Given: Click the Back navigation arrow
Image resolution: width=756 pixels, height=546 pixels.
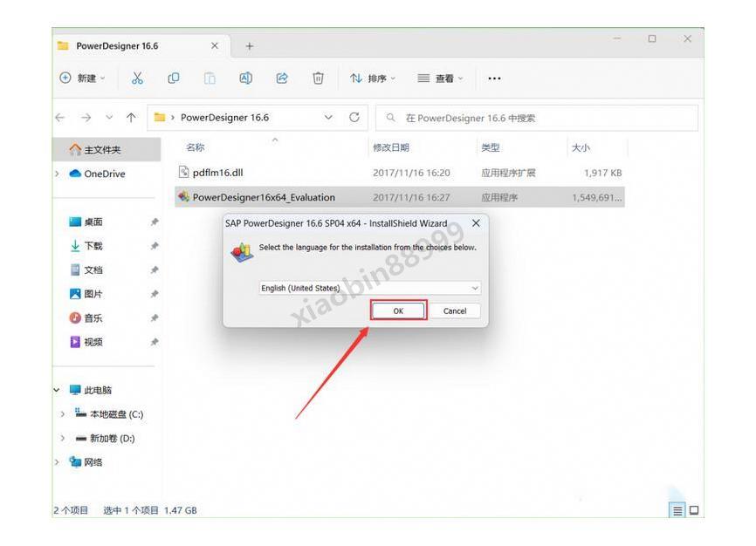Looking at the screenshot, I should click(x=60, y=118).
